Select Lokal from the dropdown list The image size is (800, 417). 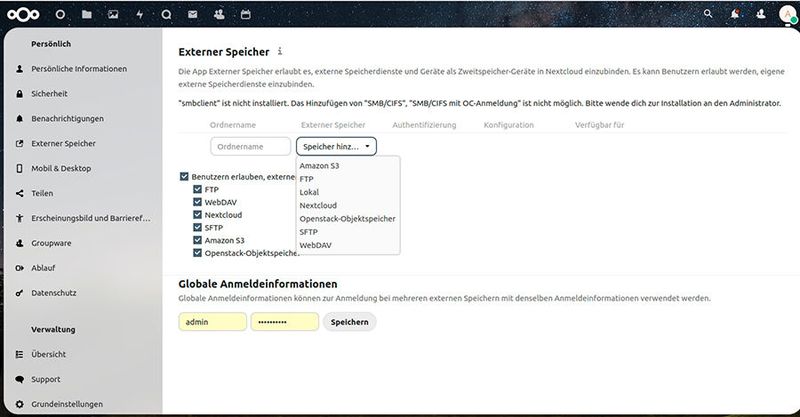tap(309, 192)
